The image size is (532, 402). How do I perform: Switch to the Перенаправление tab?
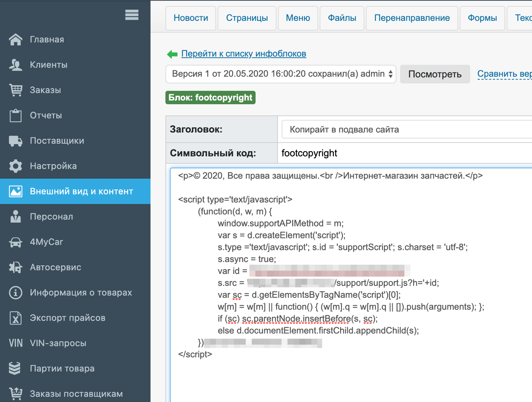tap(412, 18)
